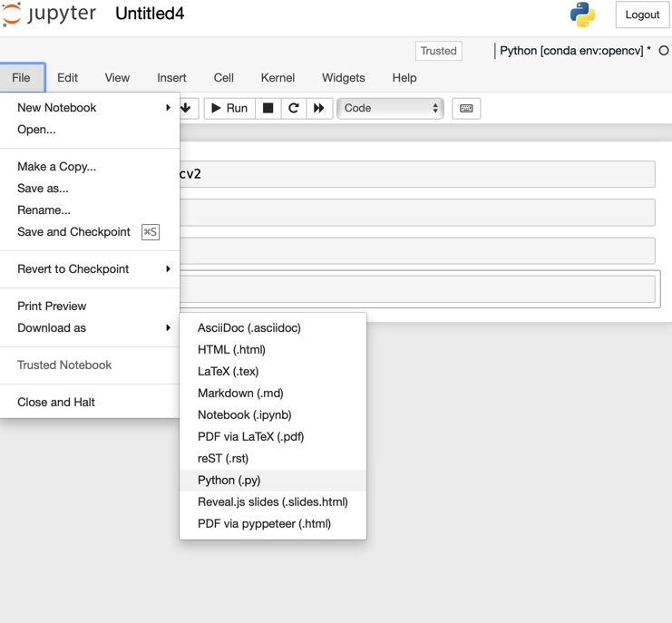Download as PDF via pyppeteer (.html)
The height and width of the screenshot is (623, 672).
pos(273,524)
